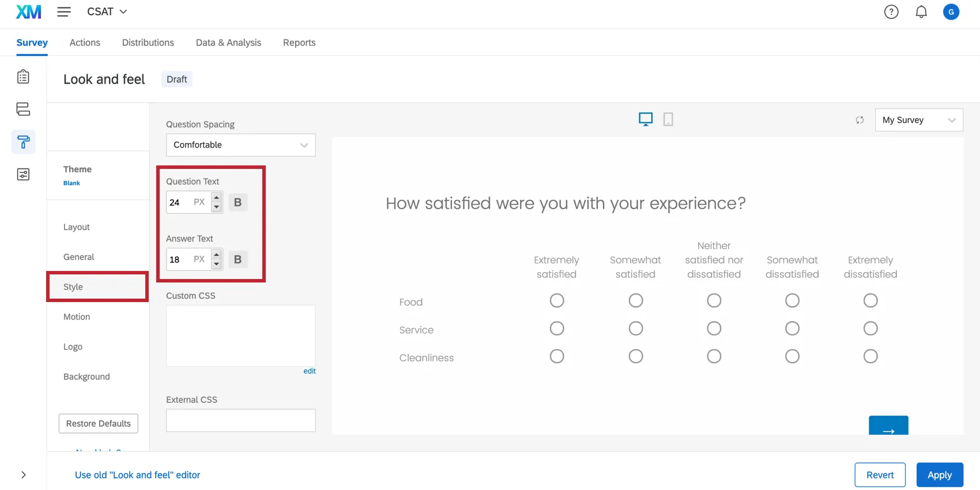Viewport: 980px width, 490px height.
Task: Open Survey flow icon in sidebar
Action: [23, 109]
